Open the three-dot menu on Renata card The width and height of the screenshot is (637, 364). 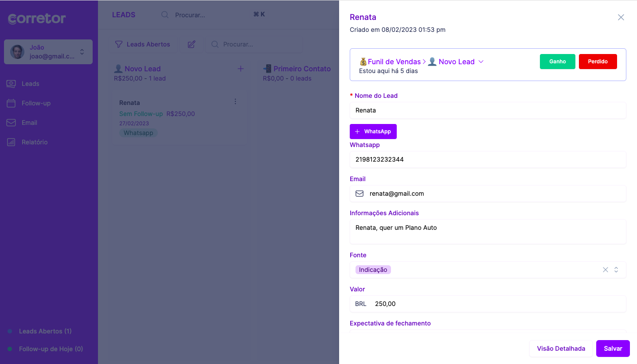pos(235,102)
